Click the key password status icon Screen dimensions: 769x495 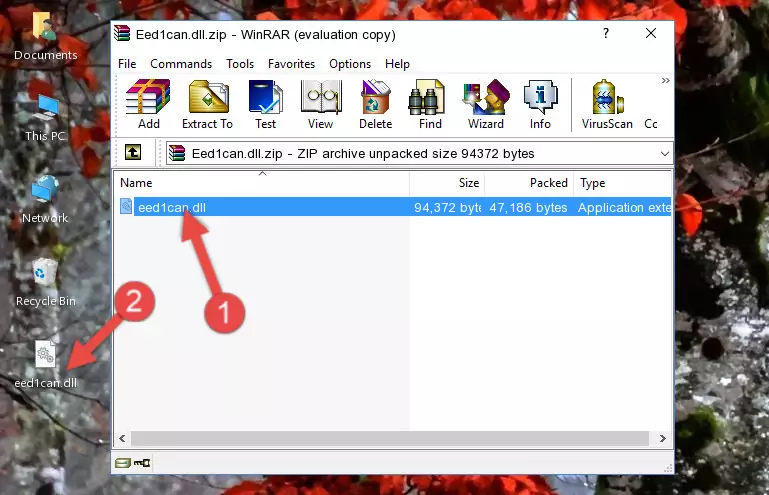pos(142,463)
